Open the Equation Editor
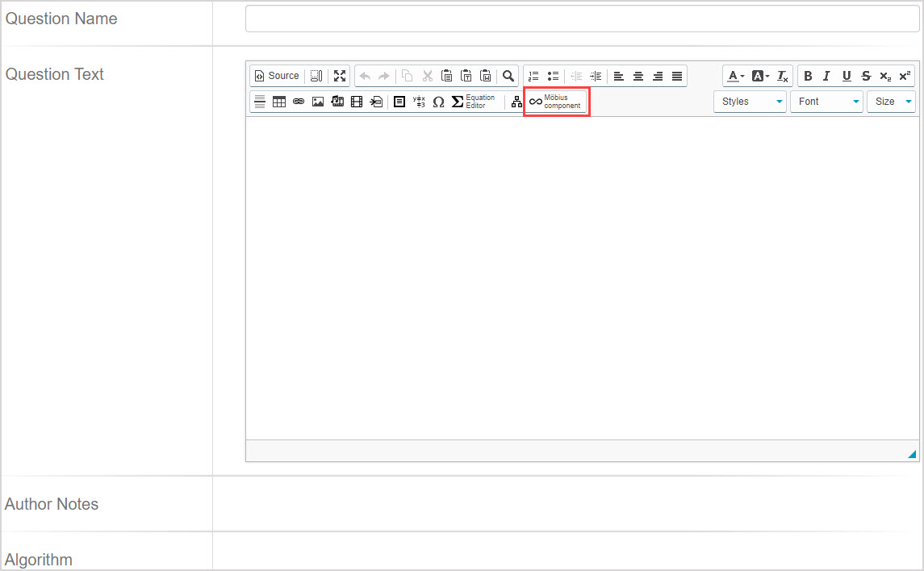The height and width of the screenshot is (571, 924). click(473, 102)
